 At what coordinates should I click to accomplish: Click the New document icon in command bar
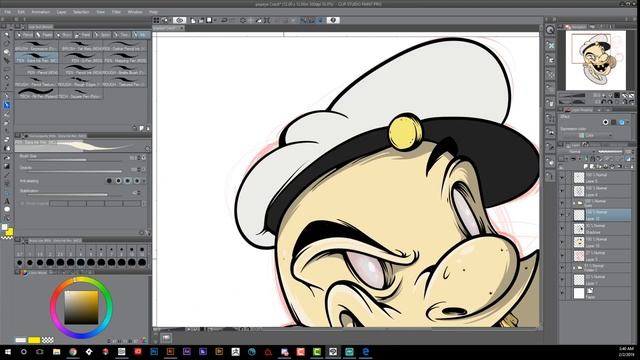coord(193,20)
